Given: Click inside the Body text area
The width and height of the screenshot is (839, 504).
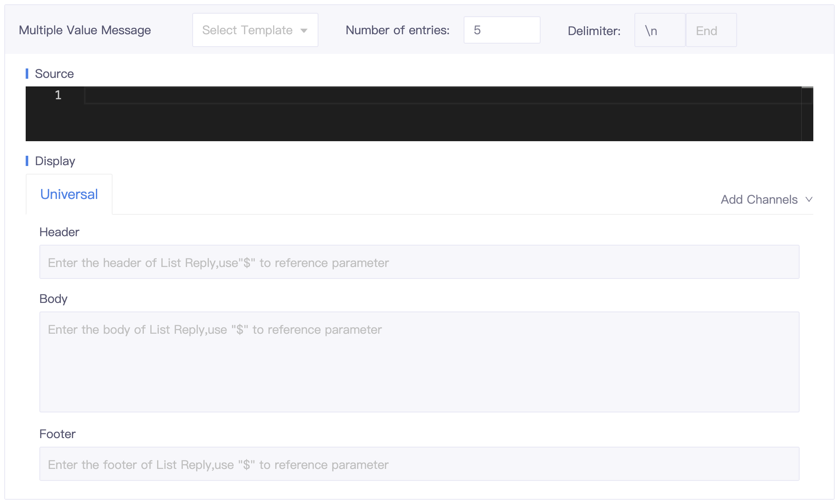Looking at the screenshot, I should (x=419, y=362).
